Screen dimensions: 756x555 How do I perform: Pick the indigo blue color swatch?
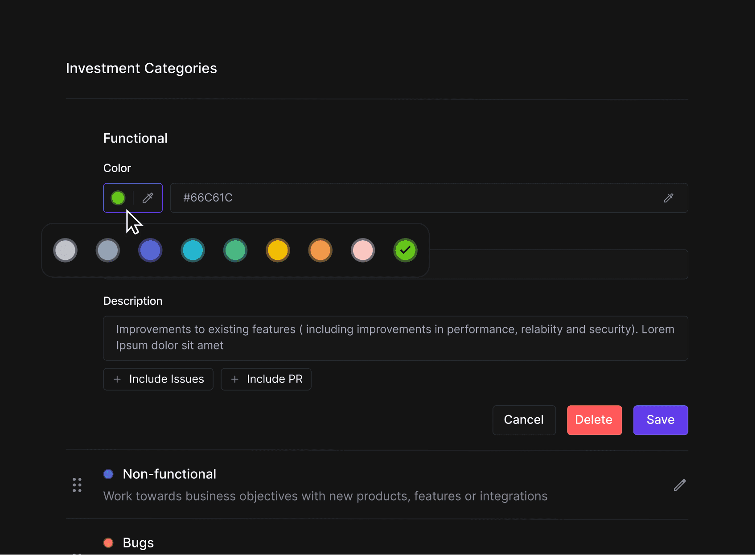pos(150,251)
